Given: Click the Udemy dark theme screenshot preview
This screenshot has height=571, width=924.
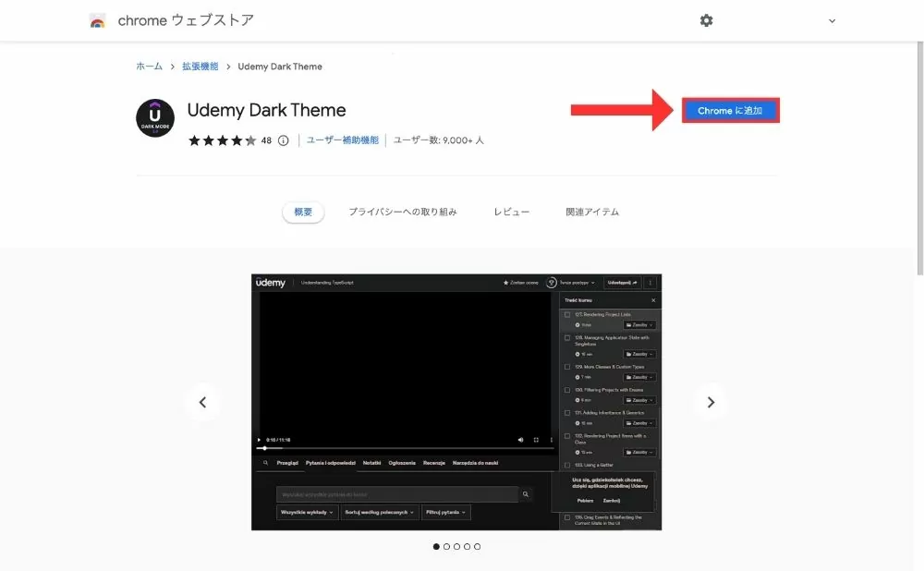Looking at the screenshot, I should click(456, 402).
